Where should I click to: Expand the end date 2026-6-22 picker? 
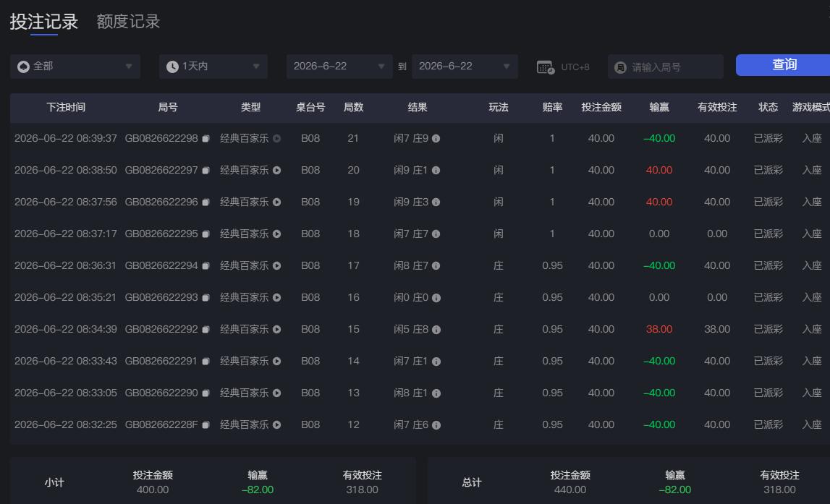pyautogui.click(x=465, y=67)
